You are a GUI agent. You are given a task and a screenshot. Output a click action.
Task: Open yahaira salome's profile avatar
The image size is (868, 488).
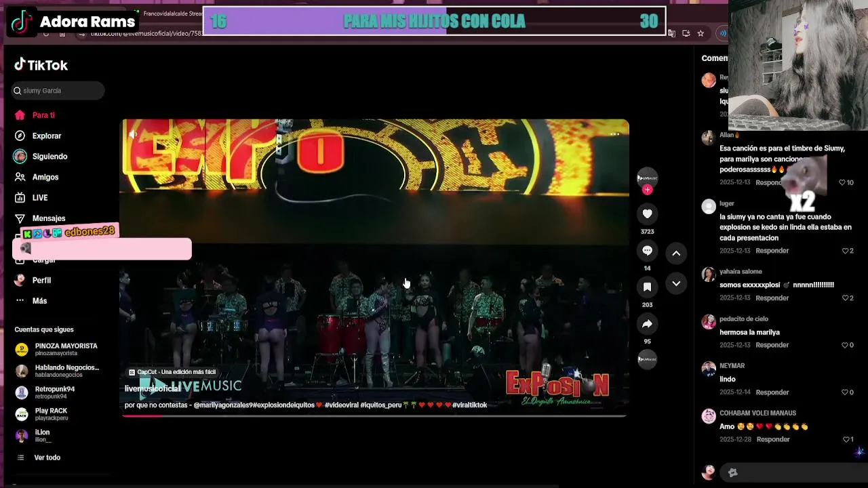[709, 274]
